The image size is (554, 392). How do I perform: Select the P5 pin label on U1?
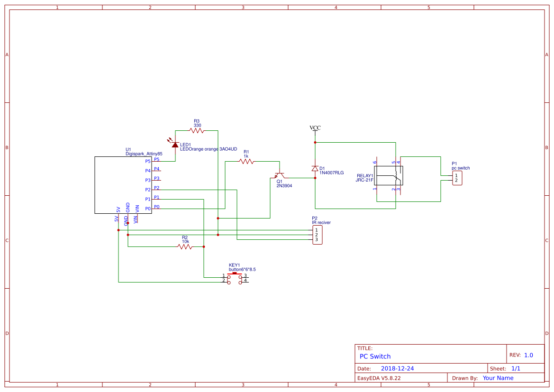point(148,161)
